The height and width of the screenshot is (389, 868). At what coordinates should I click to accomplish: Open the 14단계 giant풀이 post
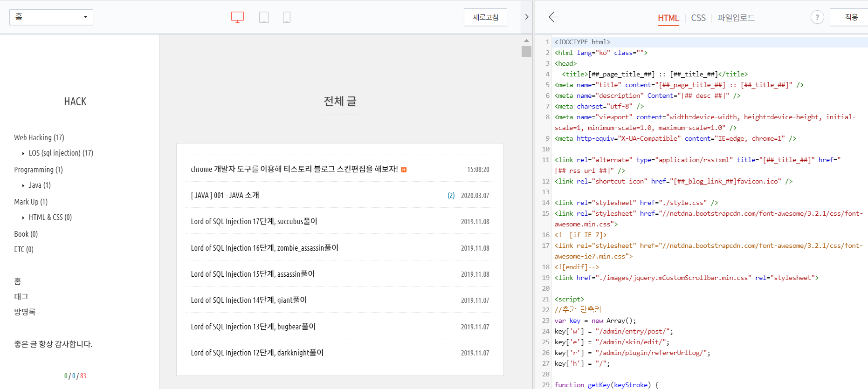249,300
